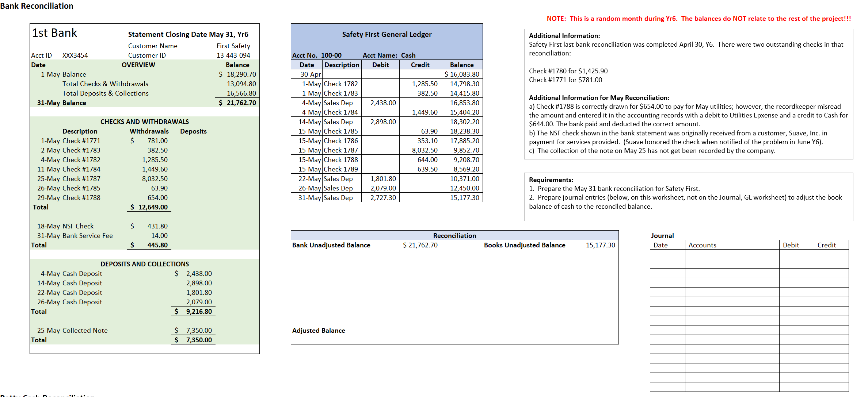This screenshot has height=397, width=868.
Task: Select the 31-May Sales Dep debit 2,727.30
Action: 382,197
